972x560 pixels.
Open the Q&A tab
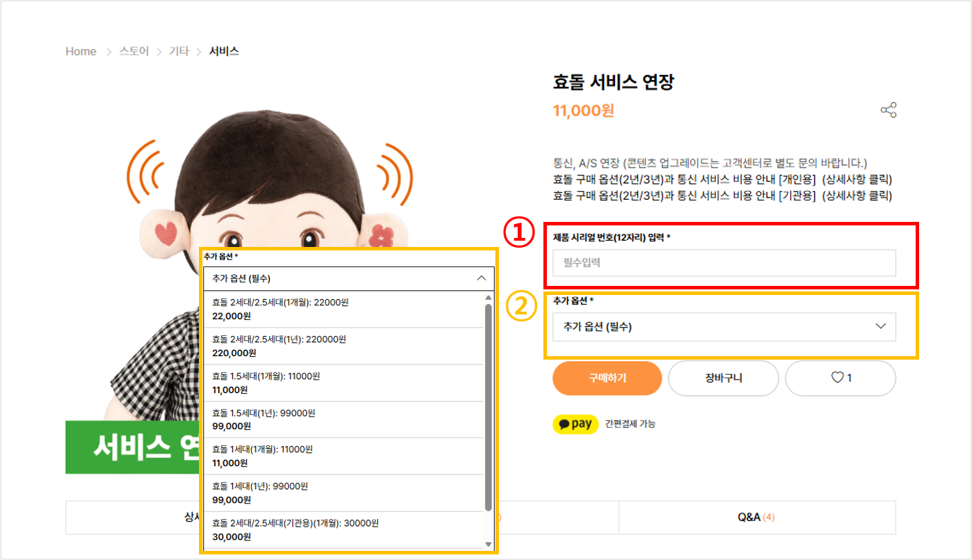757,518
